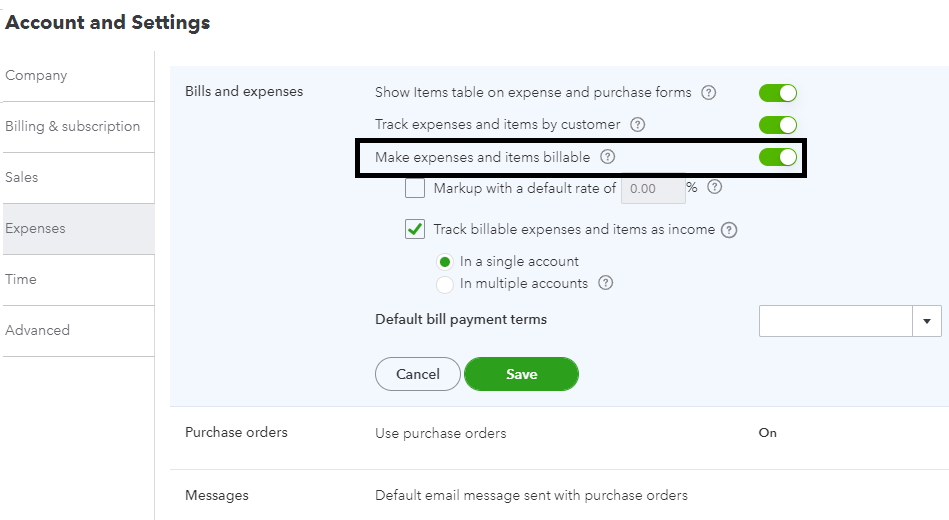Uncheck Track billable expenses as income
949x520 pixels.
415,230
